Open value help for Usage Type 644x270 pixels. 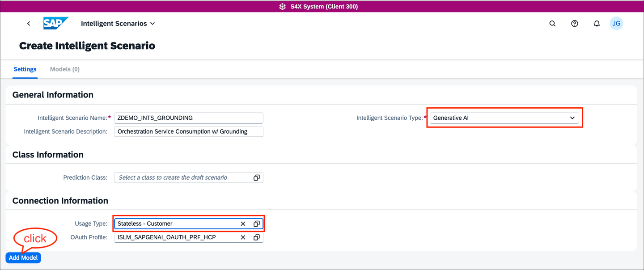(257, 224)
